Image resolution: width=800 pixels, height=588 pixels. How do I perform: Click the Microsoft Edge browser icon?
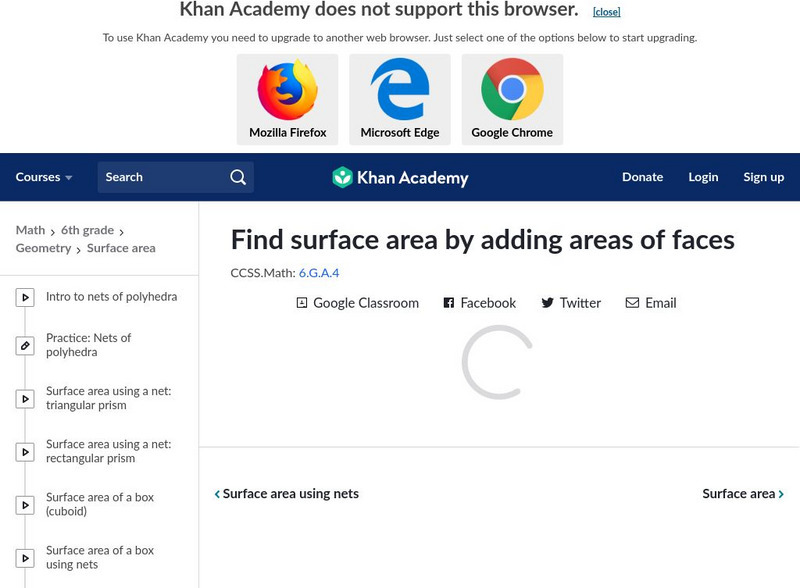[400, 91]
